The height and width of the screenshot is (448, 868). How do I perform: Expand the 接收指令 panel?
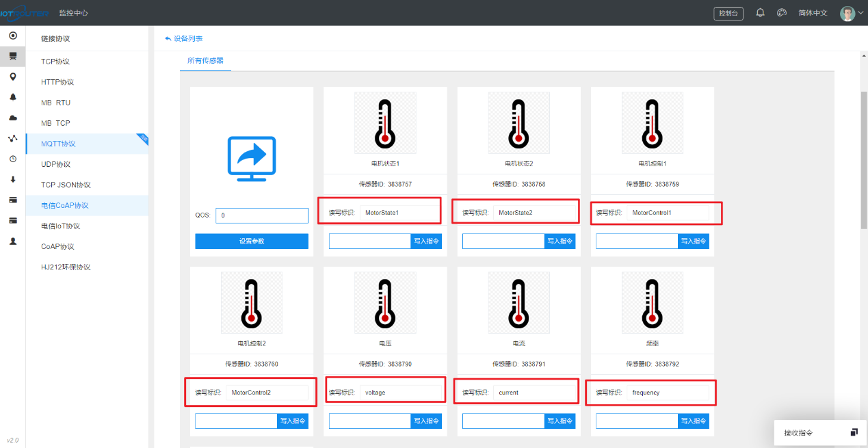point(854,432)
